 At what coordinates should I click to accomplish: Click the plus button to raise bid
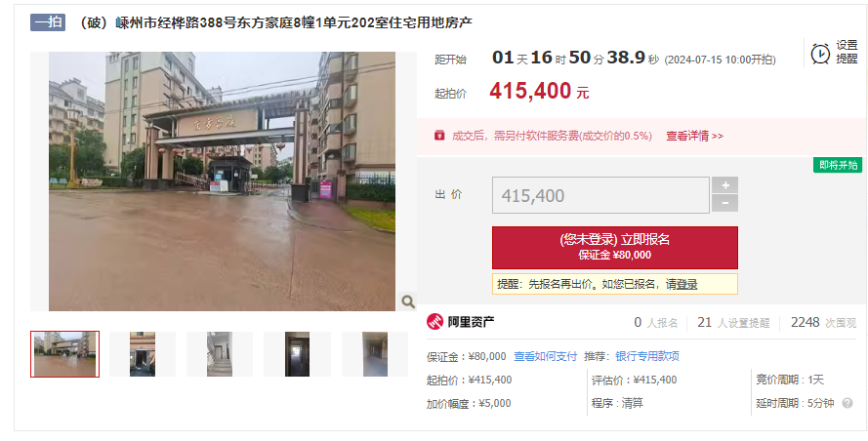(724, 184)
